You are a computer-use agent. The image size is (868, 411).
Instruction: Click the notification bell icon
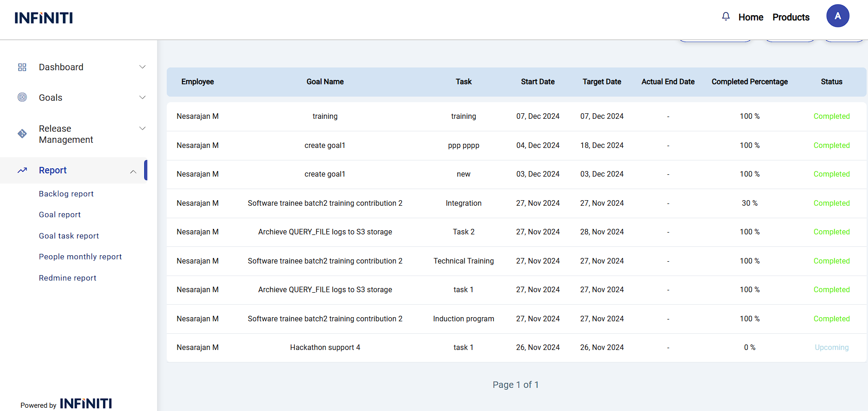[x=726, y=17]
